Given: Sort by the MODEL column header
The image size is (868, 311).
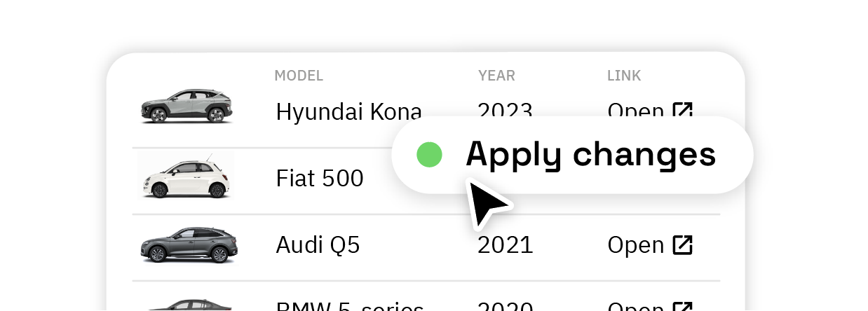Looking at the screenshot, I should [x=299, y=76].
